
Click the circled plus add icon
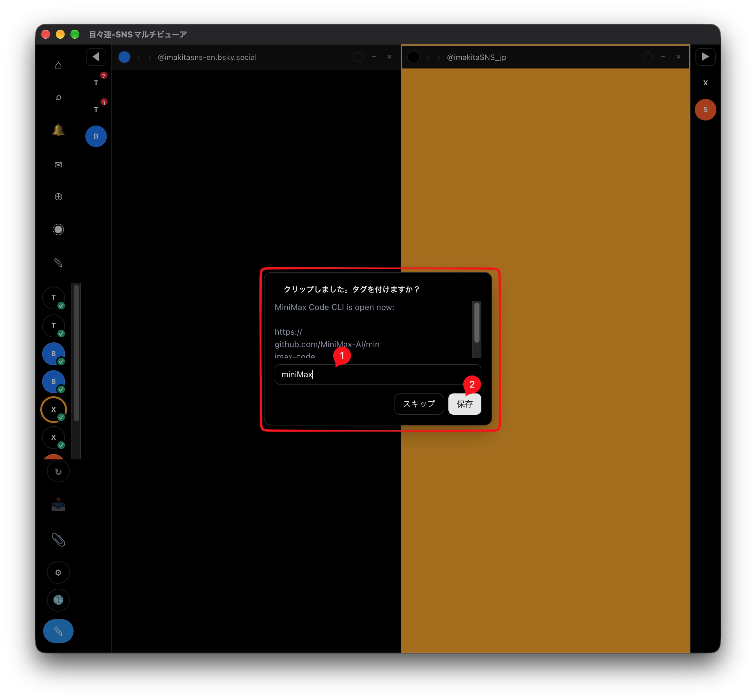point(58,197)
